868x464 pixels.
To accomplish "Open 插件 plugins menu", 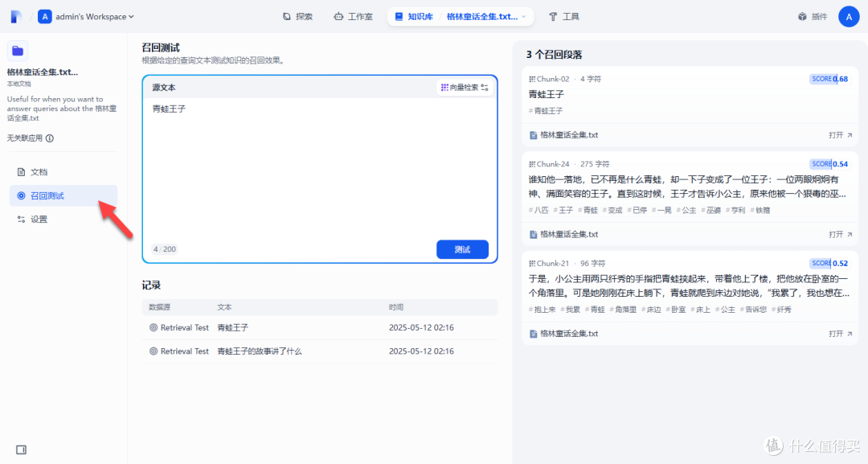I will 812,17.
